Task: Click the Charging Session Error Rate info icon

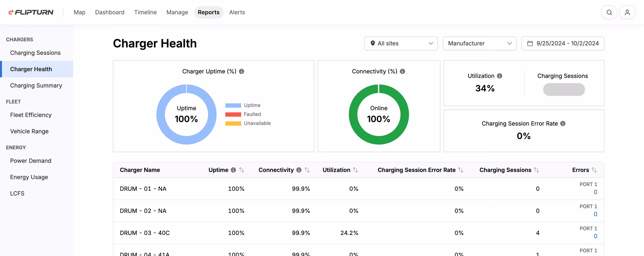Action: [x=563, y=123]
